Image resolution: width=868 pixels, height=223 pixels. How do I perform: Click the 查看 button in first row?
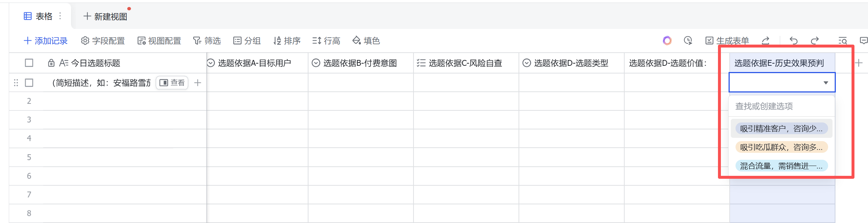172,83
